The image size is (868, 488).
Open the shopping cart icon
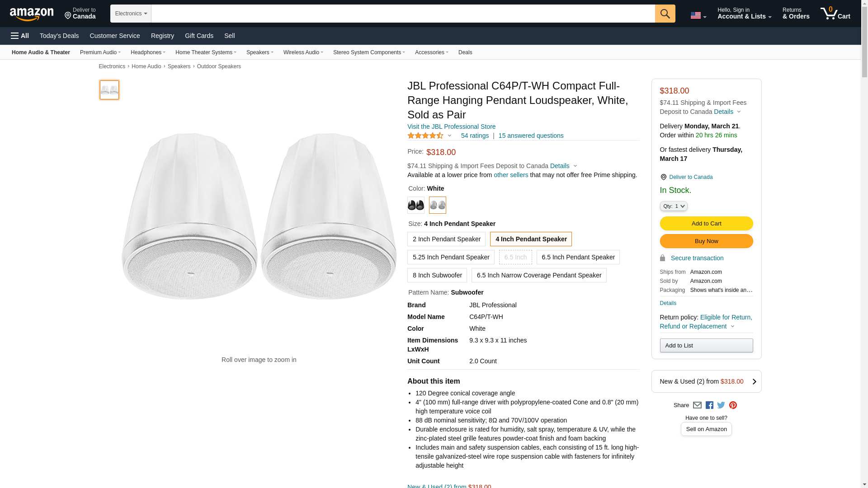pyautogui.click(x=835, y=14)
